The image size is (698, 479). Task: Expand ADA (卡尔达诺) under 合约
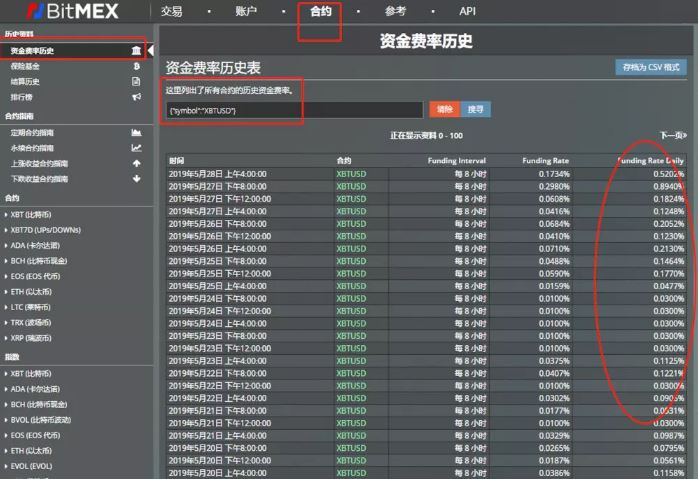(x=35, y=245)
